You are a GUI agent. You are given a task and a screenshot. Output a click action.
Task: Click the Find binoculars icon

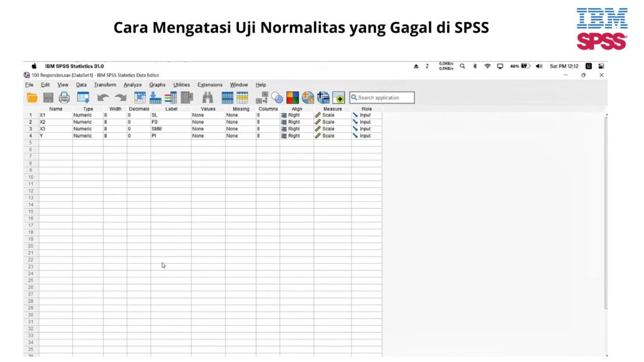point(208,97)
